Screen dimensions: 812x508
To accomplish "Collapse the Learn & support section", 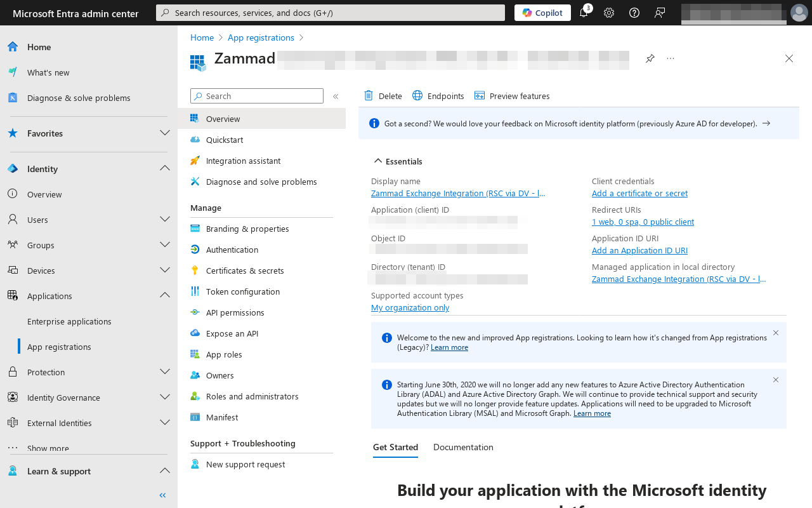I will [165, 471].
